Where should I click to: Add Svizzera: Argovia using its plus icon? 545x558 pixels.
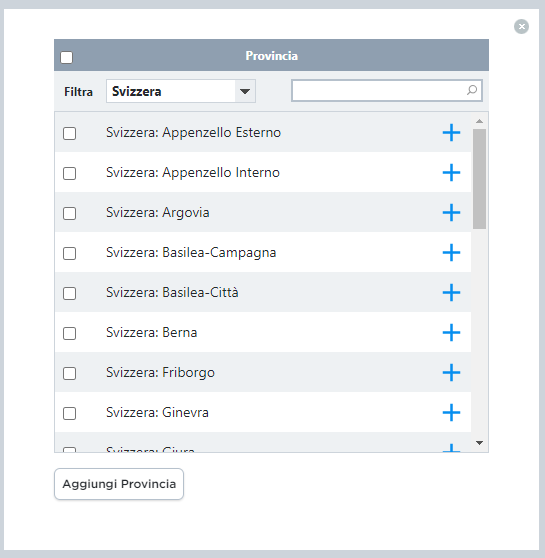point(451,212)
